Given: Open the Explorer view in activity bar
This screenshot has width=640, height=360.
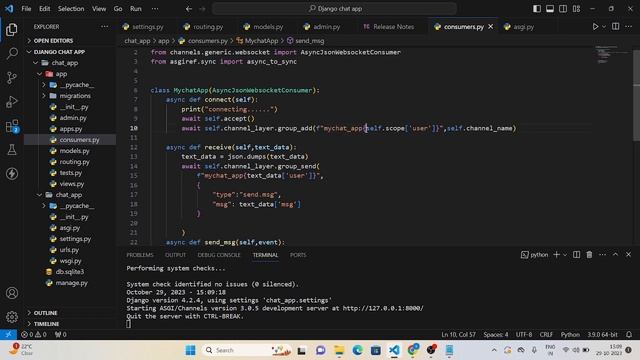Looking at the screenshot, I should pos(12,29).
